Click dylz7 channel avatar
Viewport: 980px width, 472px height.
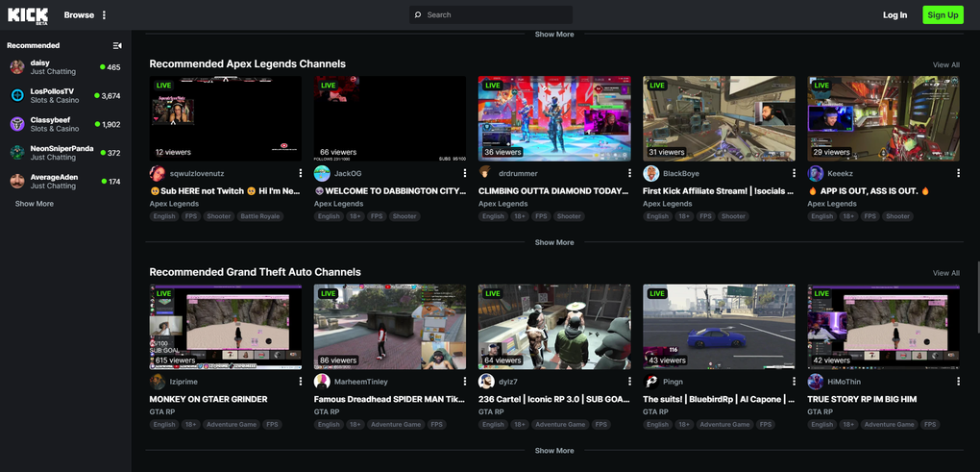486,382
